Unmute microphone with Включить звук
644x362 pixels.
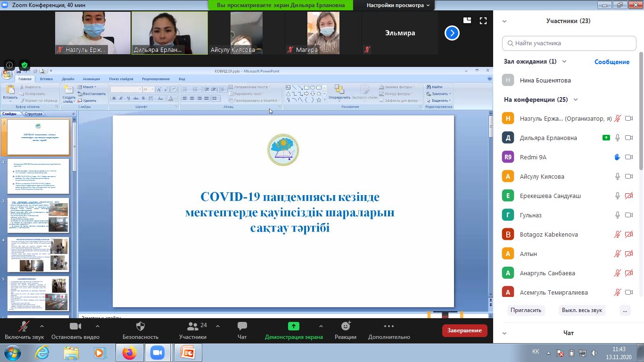point(24,326)
